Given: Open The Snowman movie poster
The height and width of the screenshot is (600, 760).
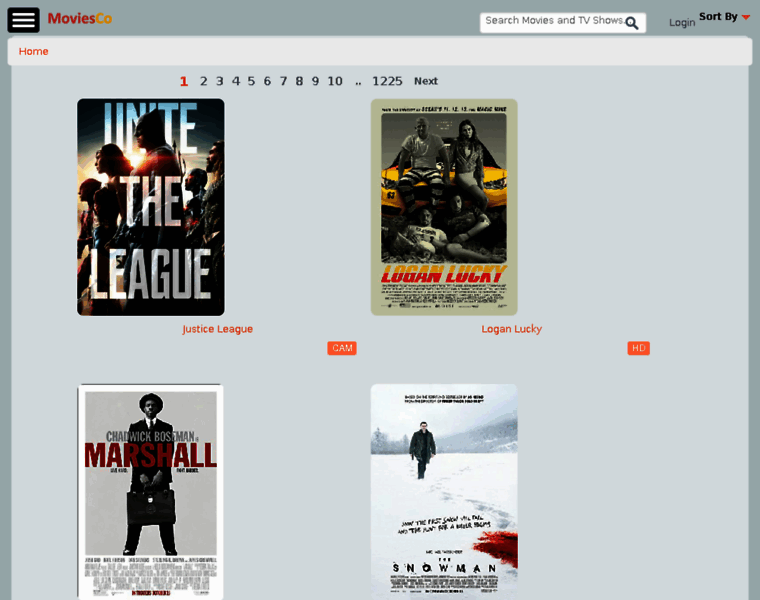Looking at the screenshot, I should point(444,492).
